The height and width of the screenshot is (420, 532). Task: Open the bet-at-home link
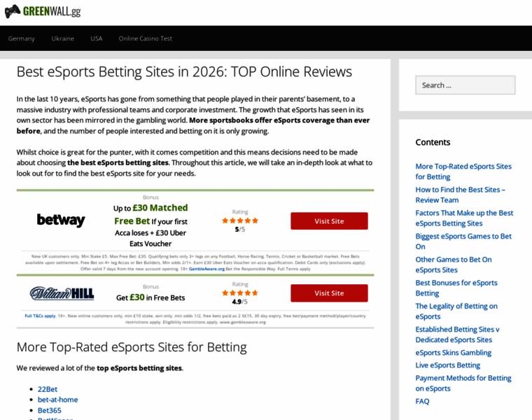57,400
